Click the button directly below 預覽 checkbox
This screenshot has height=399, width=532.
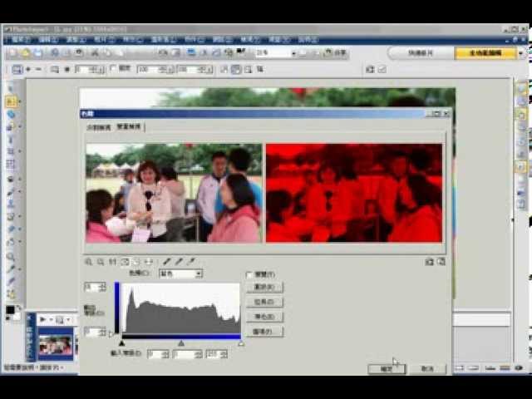pos(264,288)
